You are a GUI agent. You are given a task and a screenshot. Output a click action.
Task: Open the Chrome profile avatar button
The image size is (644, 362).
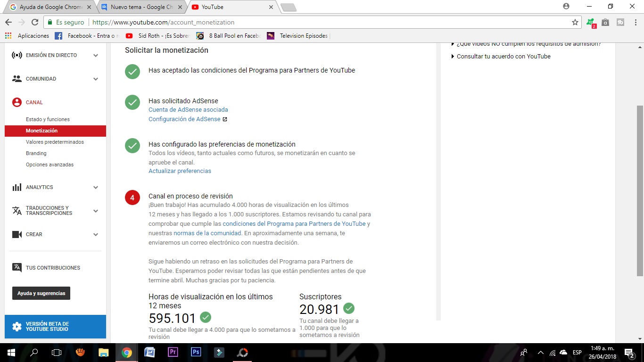click(566, 7)
